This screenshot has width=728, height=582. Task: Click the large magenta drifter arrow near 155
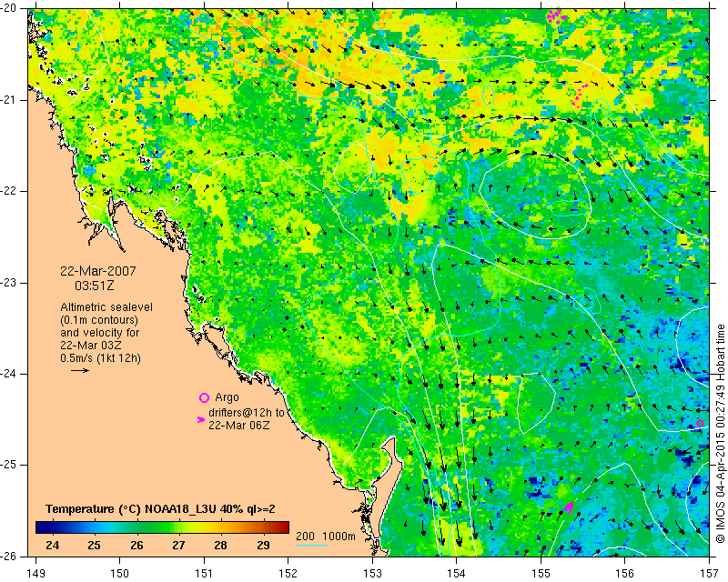pyautogui.click(x=567, y=507)
